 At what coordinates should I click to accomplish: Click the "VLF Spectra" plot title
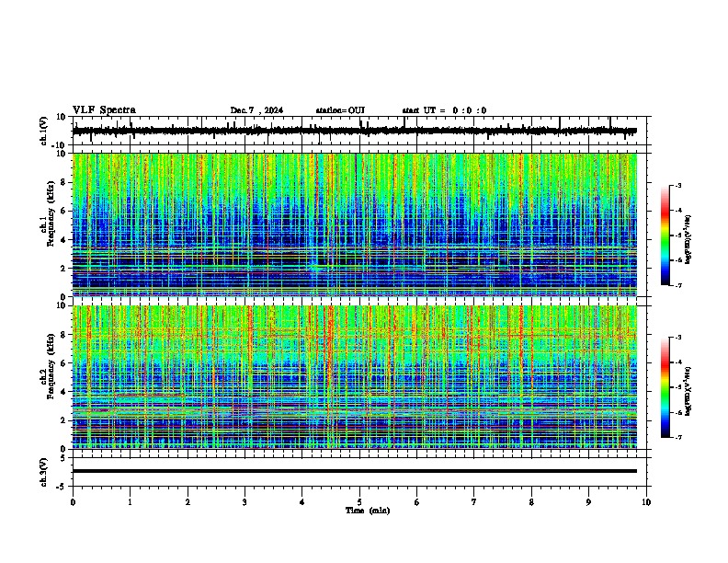coord(104,110)
